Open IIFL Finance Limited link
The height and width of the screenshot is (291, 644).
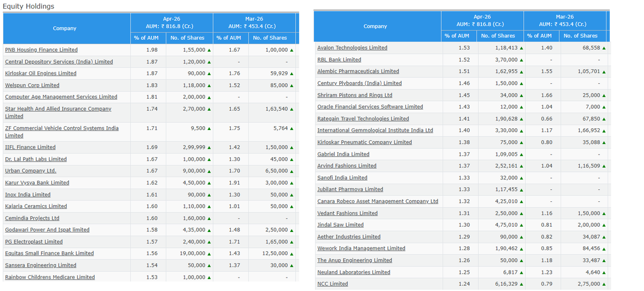click(x=30, y=147)
